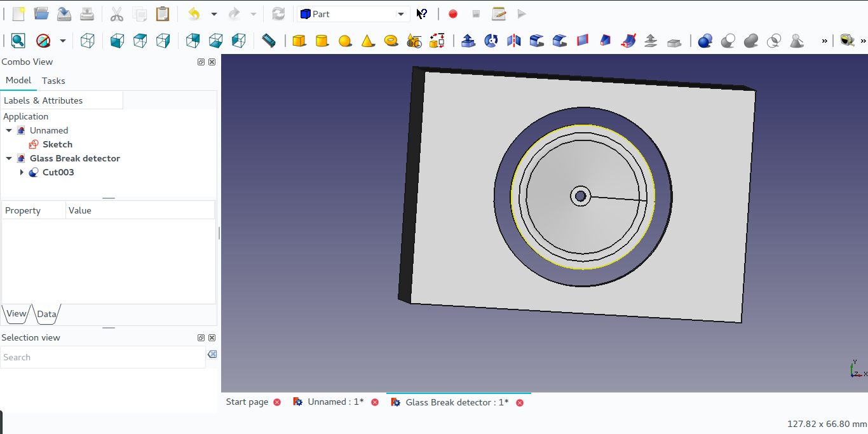This screenshot has width=868, height=434.
Task: Select the Cylinder primitive tool
Action: click(322, 40)
